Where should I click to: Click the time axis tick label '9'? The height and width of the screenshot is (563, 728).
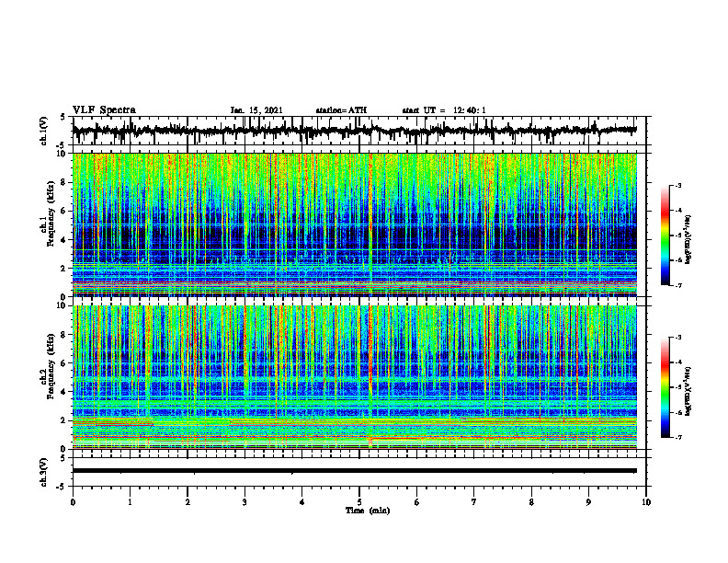588,502
